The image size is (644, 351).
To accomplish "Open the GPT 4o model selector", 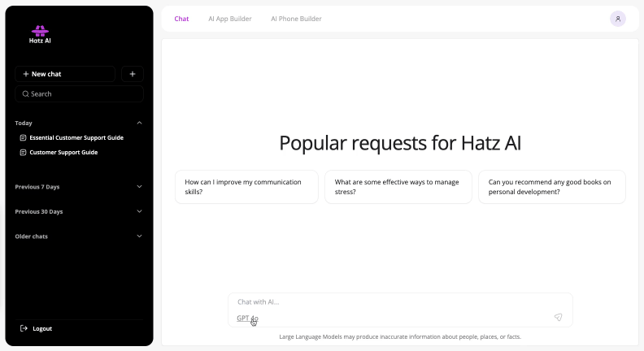I will [x=248, y=318].
